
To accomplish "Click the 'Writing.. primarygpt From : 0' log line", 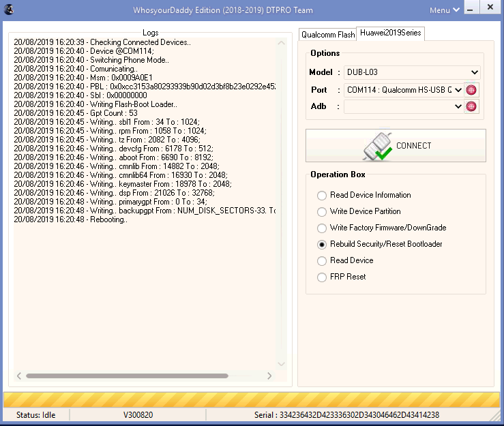I will pyautogui.click(x=110, y=202).
